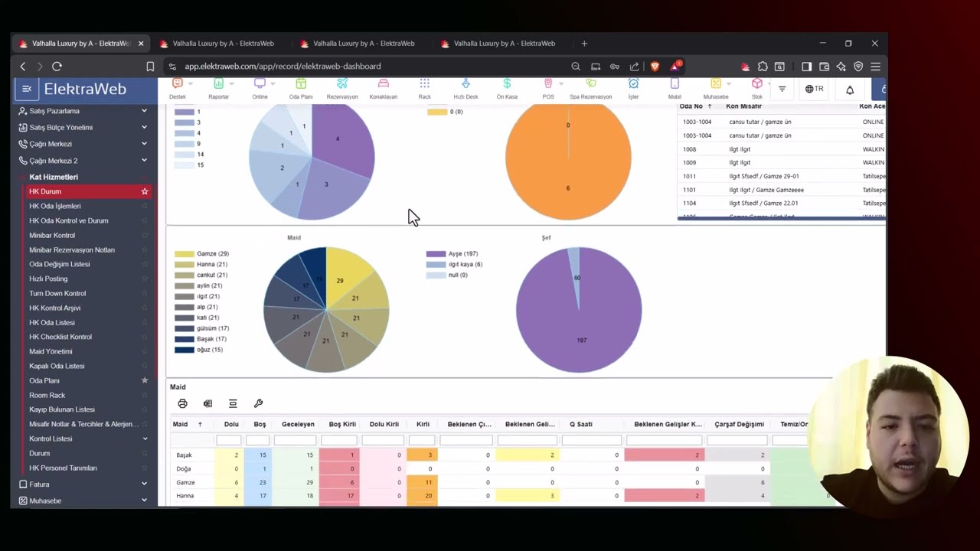Sort table by the Maid column header
This screenshot has height=551, width=980.
[x=181, y=424]
